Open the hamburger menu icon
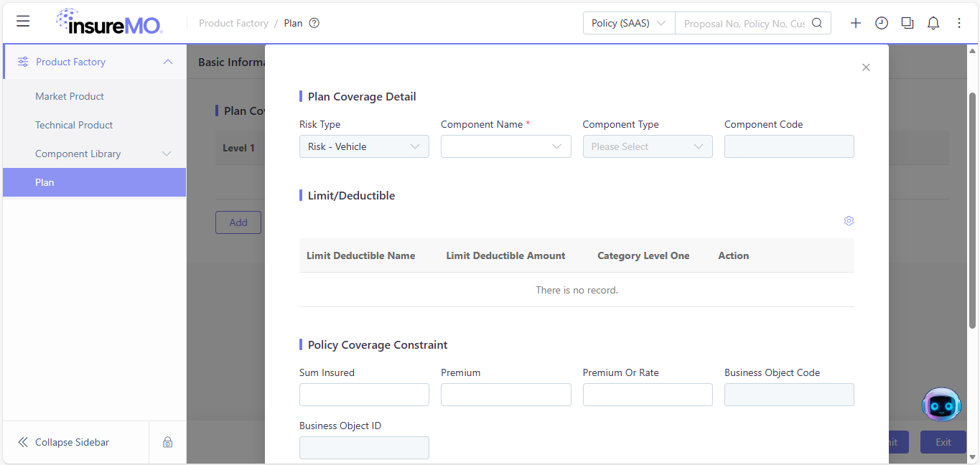The image size is (980, 465). [x=23, y=22]
